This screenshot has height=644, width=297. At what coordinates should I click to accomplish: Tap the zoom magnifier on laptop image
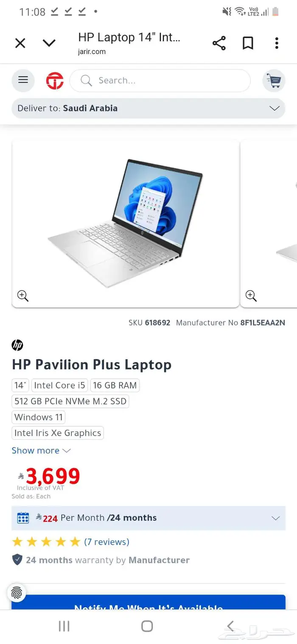click(x=23, y=295)
